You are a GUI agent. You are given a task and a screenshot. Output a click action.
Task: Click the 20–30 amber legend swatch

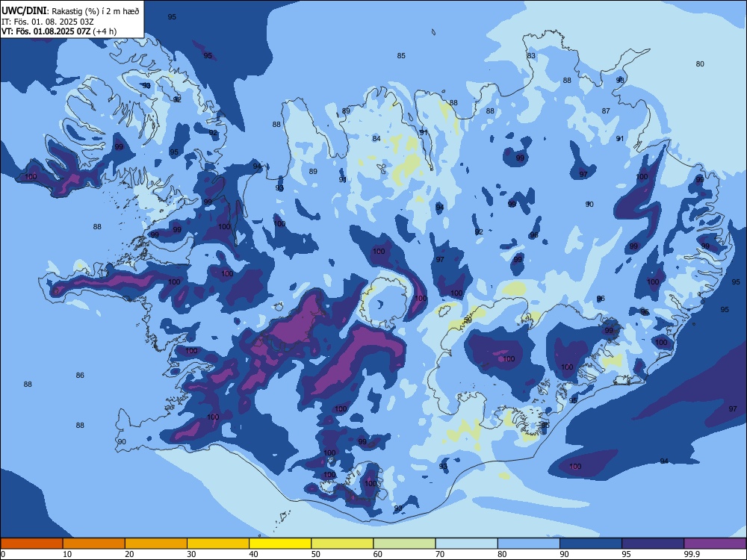156,544
